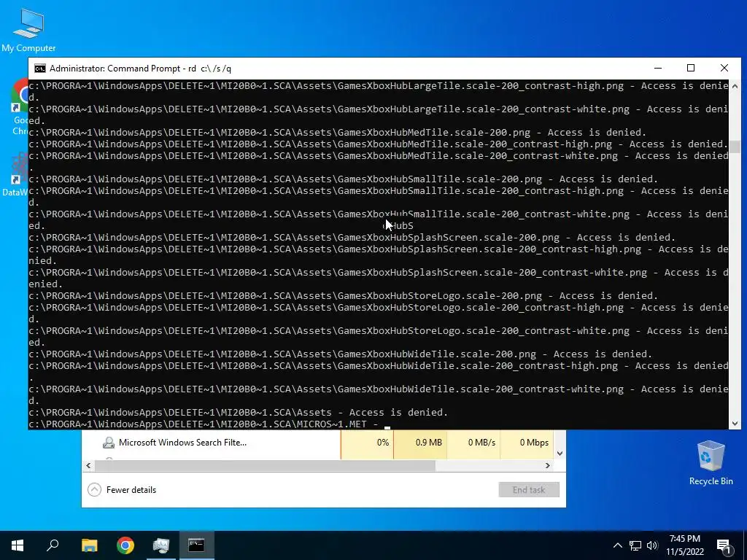Close the Command Prompt window
The width and height of the screenshot is (747, 560).
pyautogui.click(x=724, y=68)
